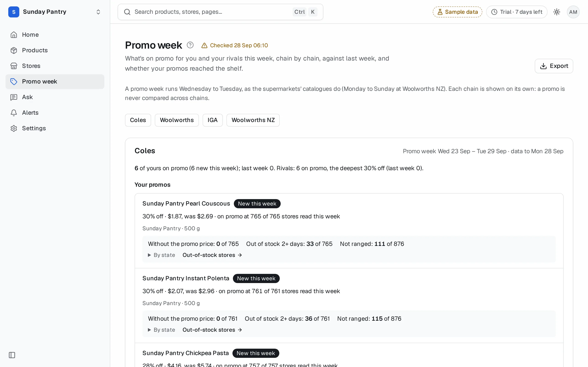Viewport: 588px width, 367px height.
Task: Open Out-of-stock stores link for Instant Polenta
Action: point(212,330)
